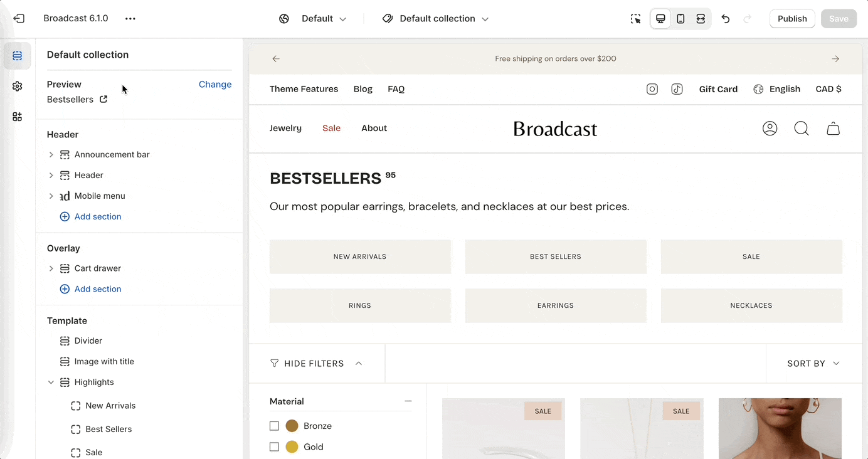Click the Change preview link

(x=215, y=85)
